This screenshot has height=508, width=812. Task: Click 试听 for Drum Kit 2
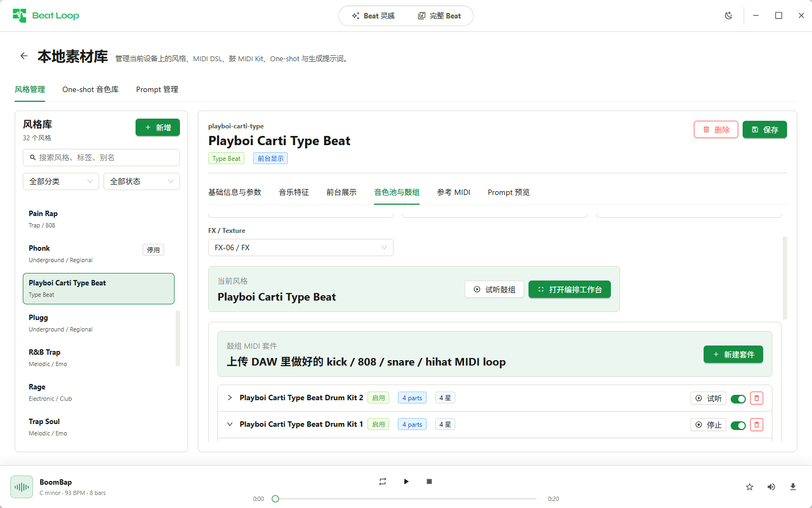(x=708, y=398)
